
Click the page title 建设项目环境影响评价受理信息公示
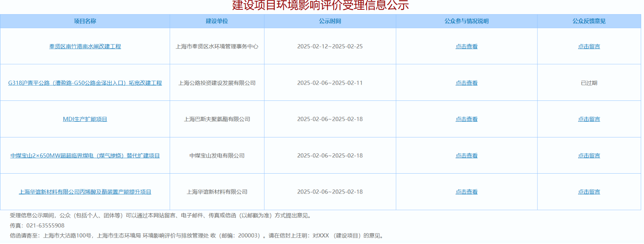point(320,5)
